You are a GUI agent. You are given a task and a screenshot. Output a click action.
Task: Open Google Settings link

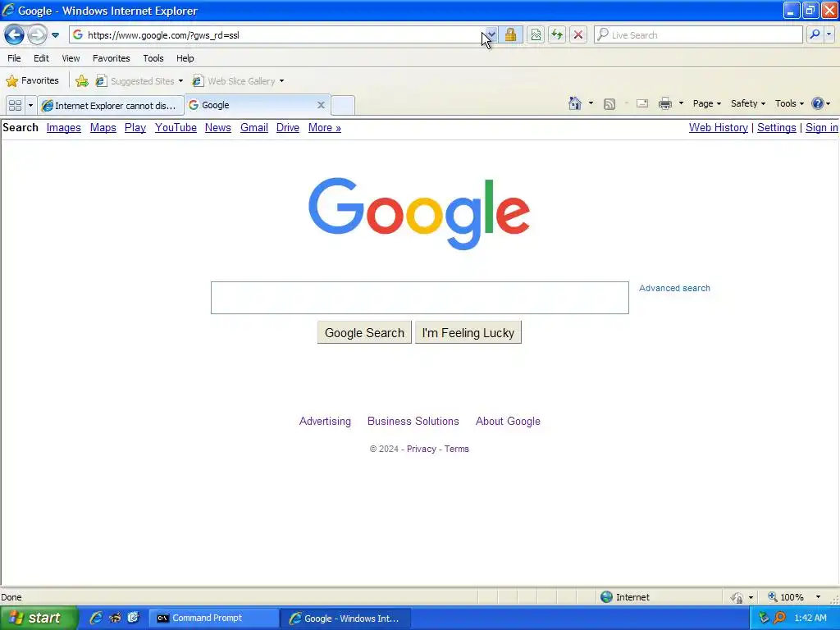coord(777,127)
